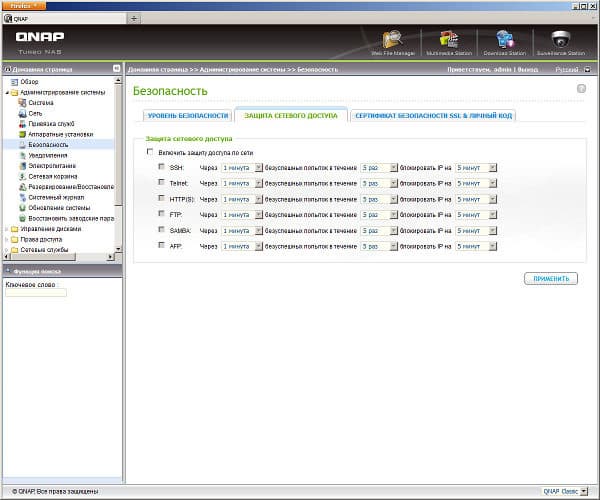
Task: Open FTP block duration dropdown
Action: (x=476, y=215)
